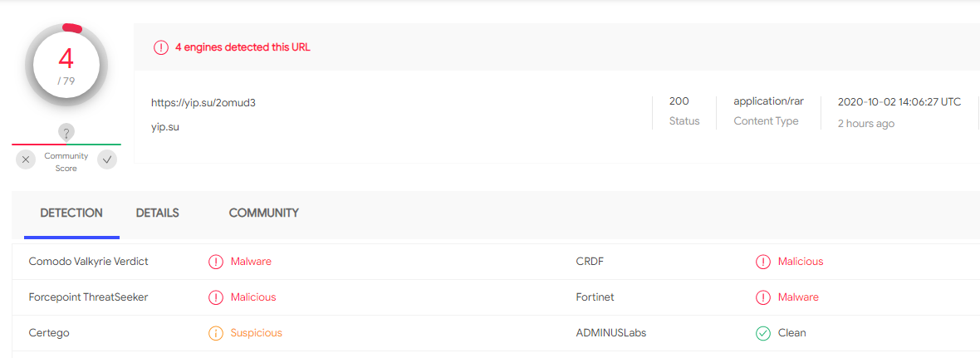980x358 pixels.
Task: Click the yip.su domain text
Action: (165, 127)
